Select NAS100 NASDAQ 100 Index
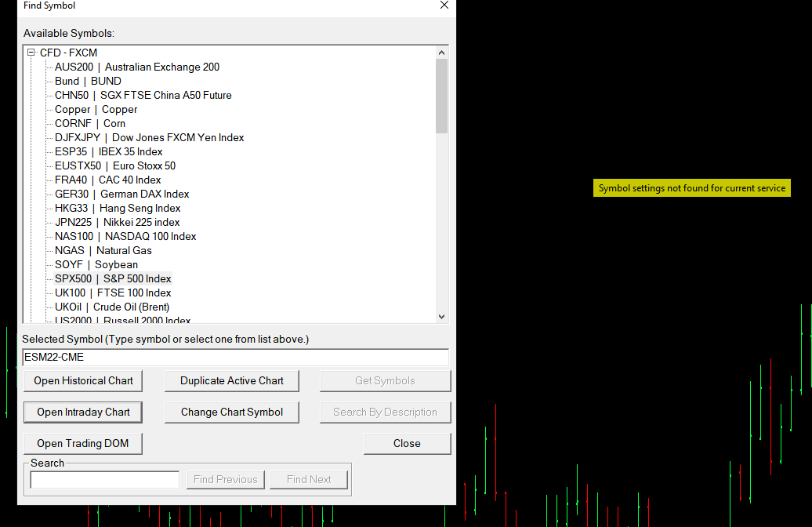This screenshot has width=812, height=527. tap(125, 236)
